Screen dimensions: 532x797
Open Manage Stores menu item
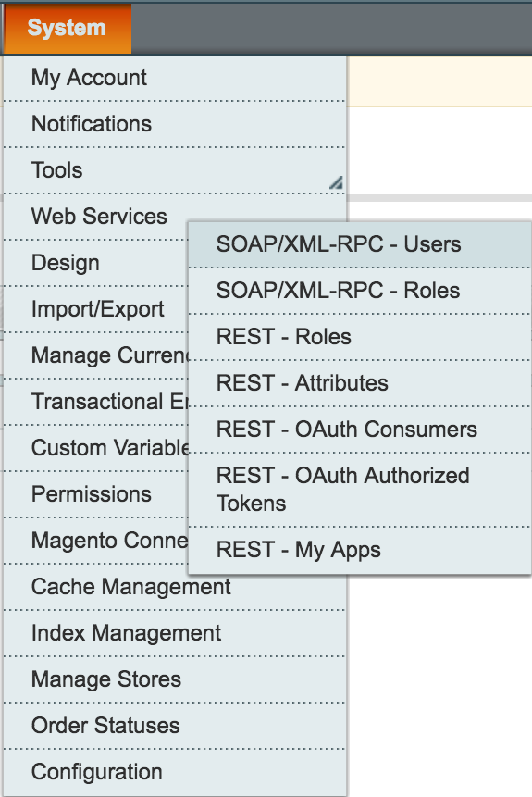pos(174,680)
